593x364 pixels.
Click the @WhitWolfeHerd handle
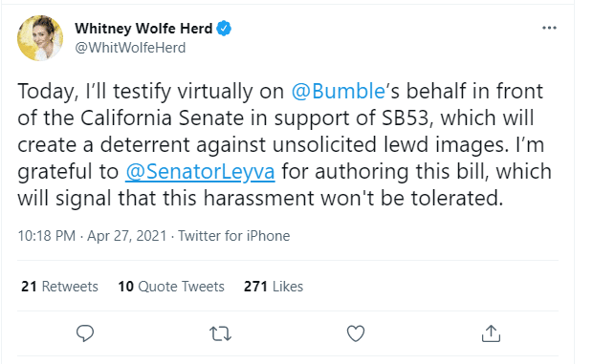130,48
